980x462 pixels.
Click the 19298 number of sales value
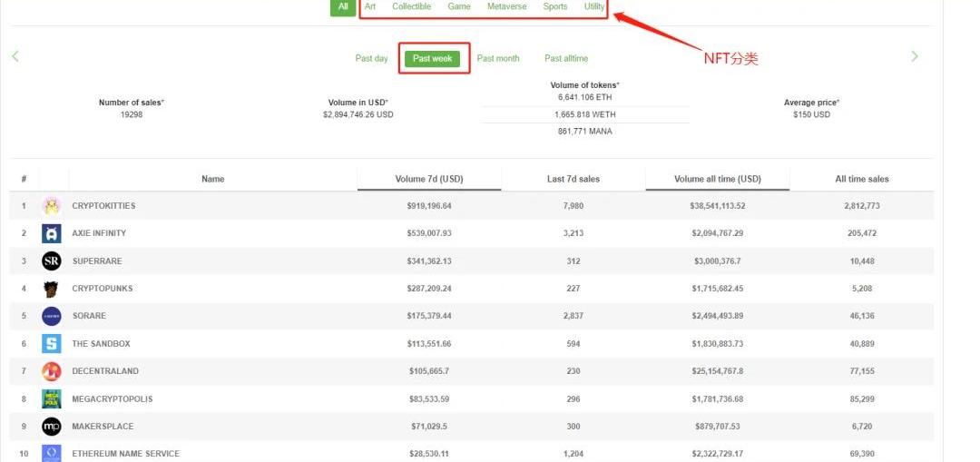[x=132, y=114]
